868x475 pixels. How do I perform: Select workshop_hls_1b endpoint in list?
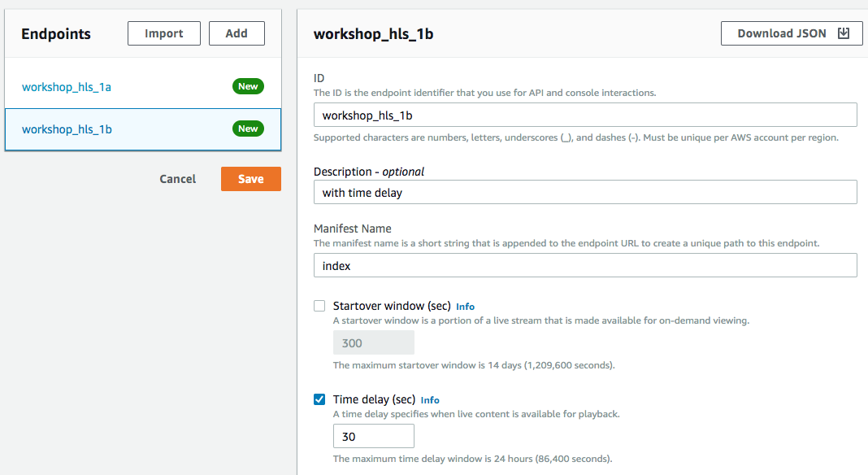[x=143, y=129]
